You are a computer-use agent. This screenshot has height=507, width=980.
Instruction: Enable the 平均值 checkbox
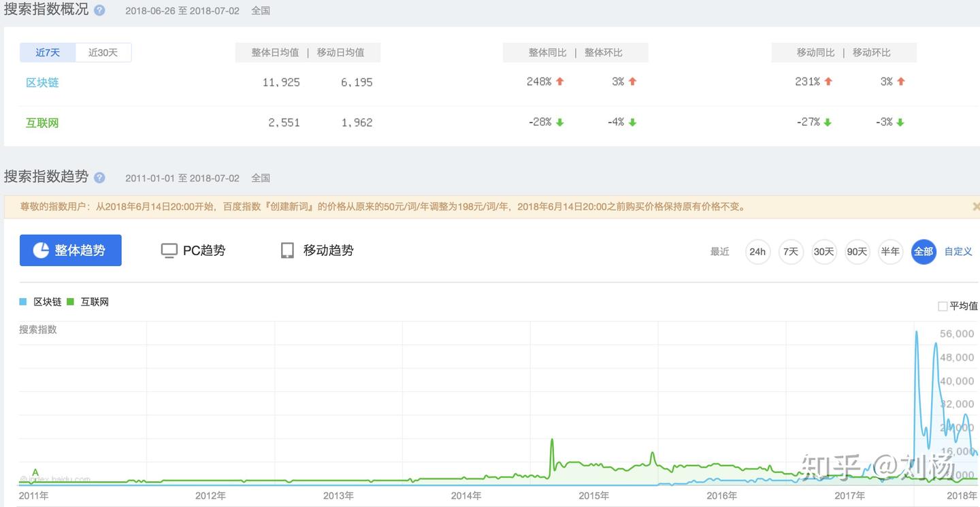point(943,306)
